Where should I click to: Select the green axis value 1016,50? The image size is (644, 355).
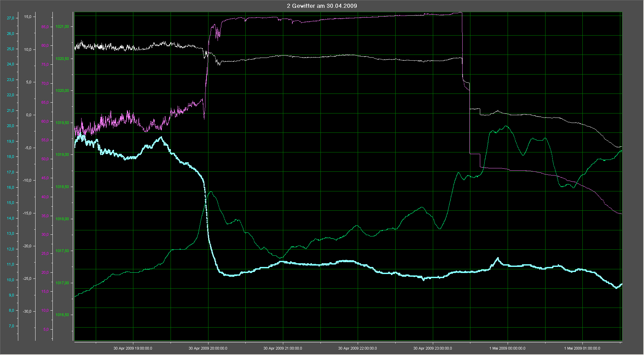62,315
